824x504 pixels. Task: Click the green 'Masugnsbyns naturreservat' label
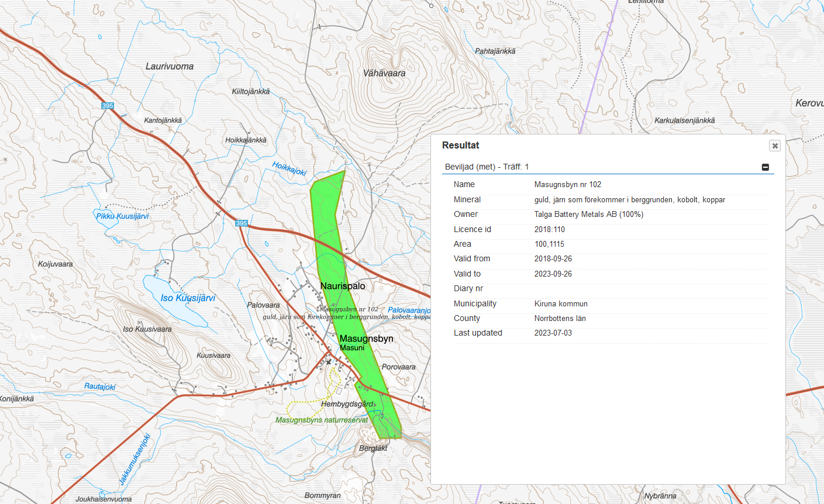click(322, 420)
